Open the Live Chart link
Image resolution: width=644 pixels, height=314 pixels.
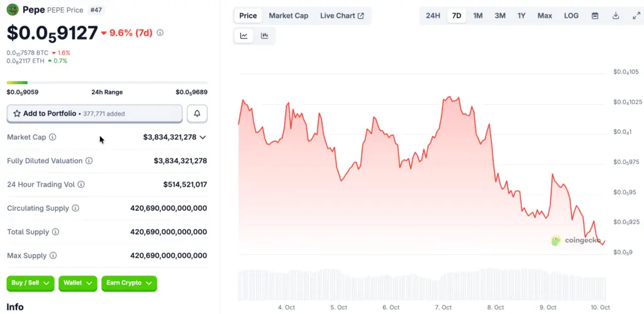[x=341, y=16]
